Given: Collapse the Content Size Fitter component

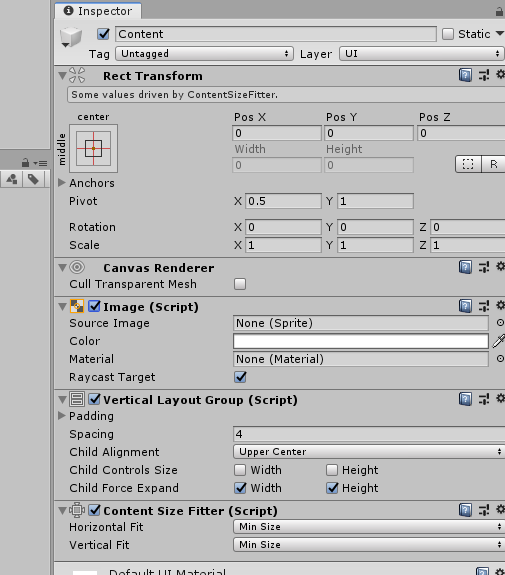Looking at the screenshot, I should pyautogui.click(x=62, y=510).
